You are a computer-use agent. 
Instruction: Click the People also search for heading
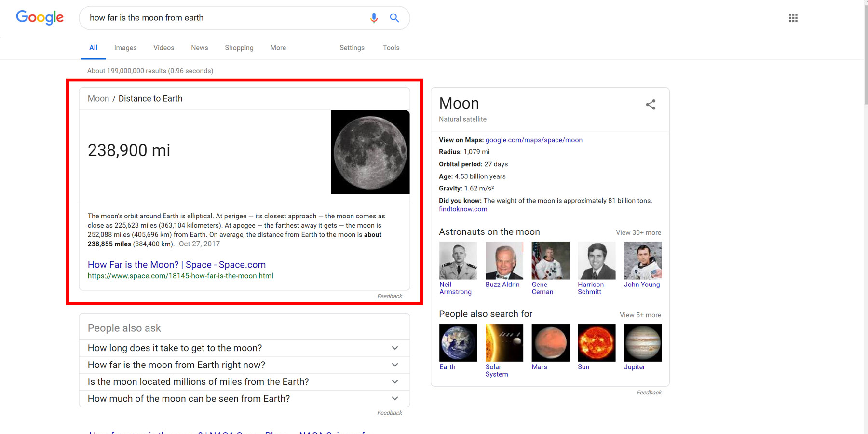(486, 314)
